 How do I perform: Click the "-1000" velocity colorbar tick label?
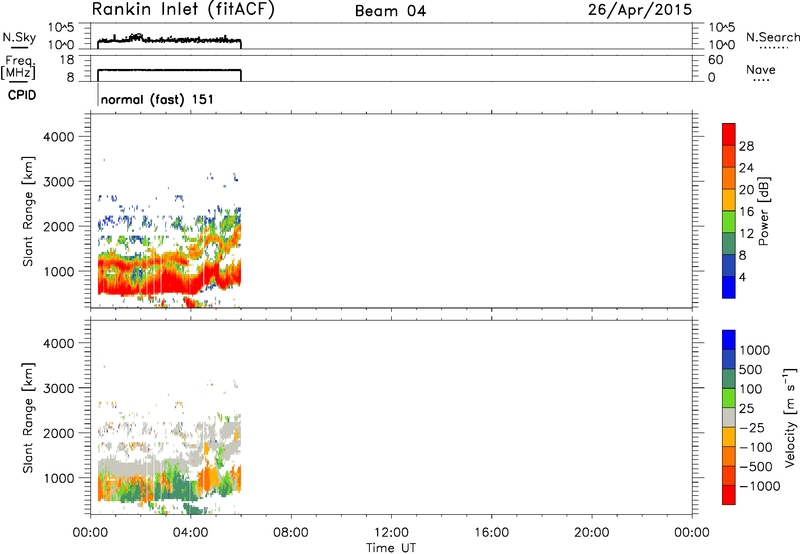[x=759, y=486]
